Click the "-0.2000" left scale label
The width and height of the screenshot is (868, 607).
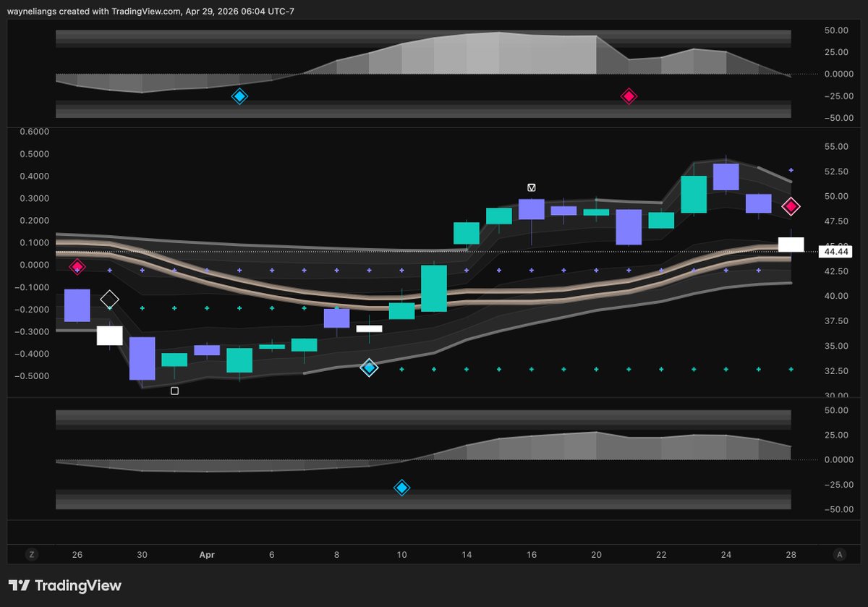[x=33, y=310]
